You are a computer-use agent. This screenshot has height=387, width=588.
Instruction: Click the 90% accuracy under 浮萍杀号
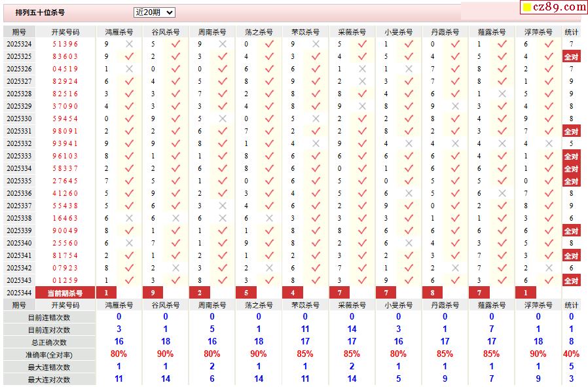[538, 354]
